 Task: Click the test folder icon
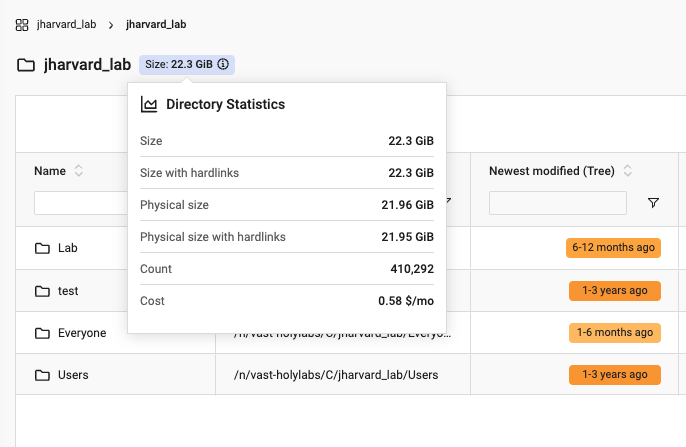tap(42, 291)
